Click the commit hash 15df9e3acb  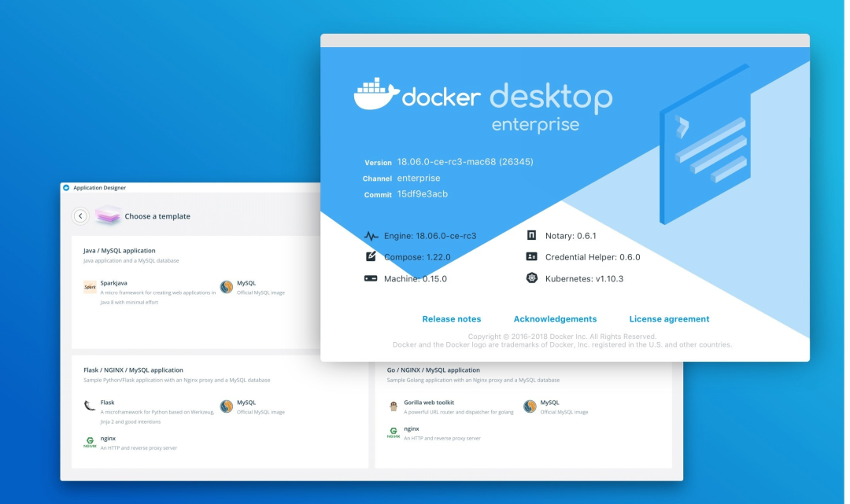(423, 193)
